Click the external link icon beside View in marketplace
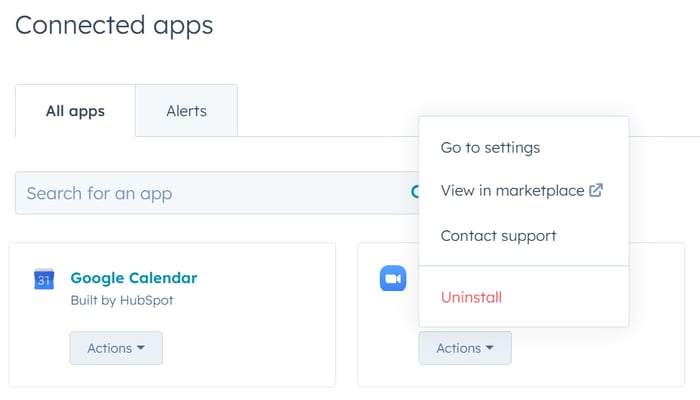Image resolution: width=700 pixels, height=400 pixels. coord(596,190)
